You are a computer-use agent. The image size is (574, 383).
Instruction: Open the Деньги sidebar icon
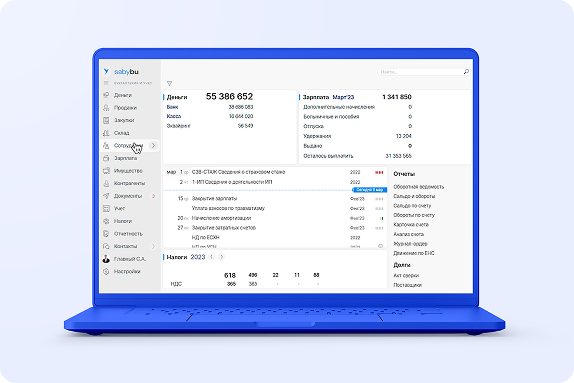click(106, 95)
